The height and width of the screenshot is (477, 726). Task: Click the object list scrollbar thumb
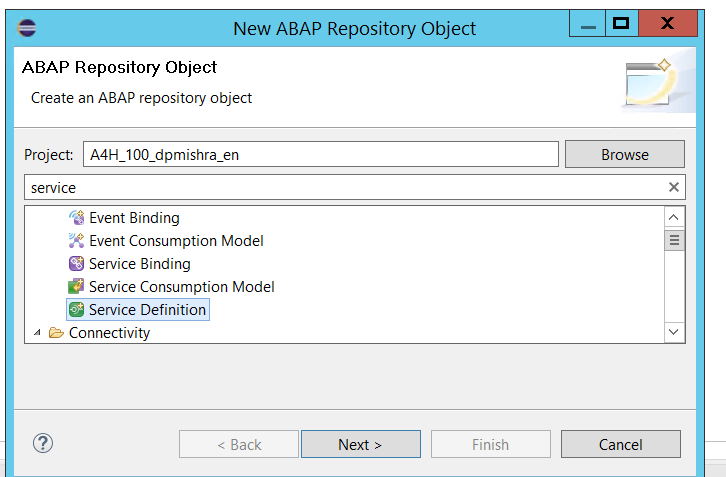(674, 240)
